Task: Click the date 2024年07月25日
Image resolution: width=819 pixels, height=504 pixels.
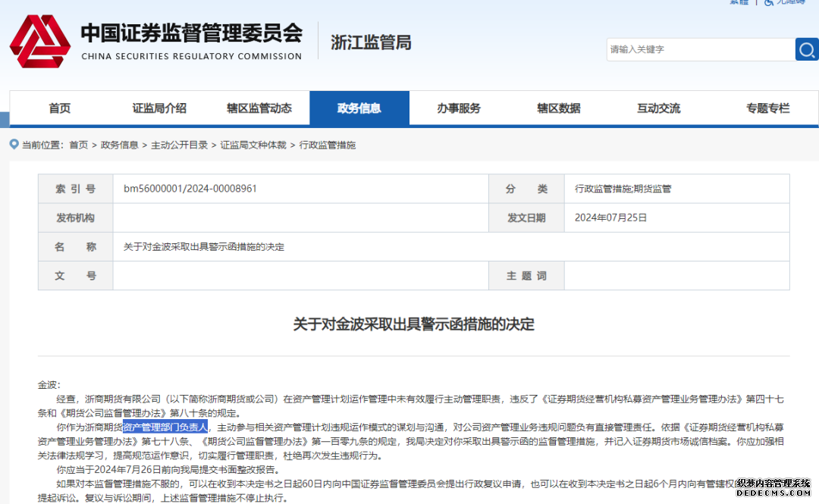Action: (610, 218)
